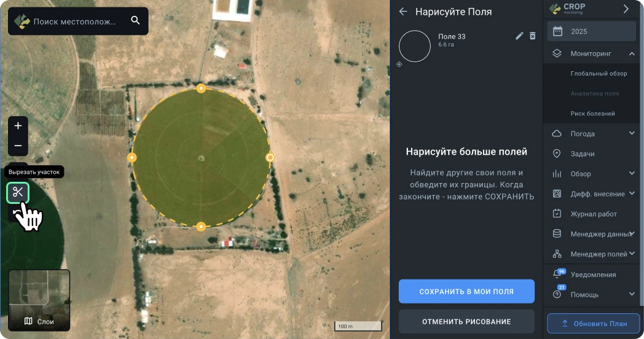This screenshot has height=339, width=644.
Task: Click the map zoom out minus button
Action: 18,146
